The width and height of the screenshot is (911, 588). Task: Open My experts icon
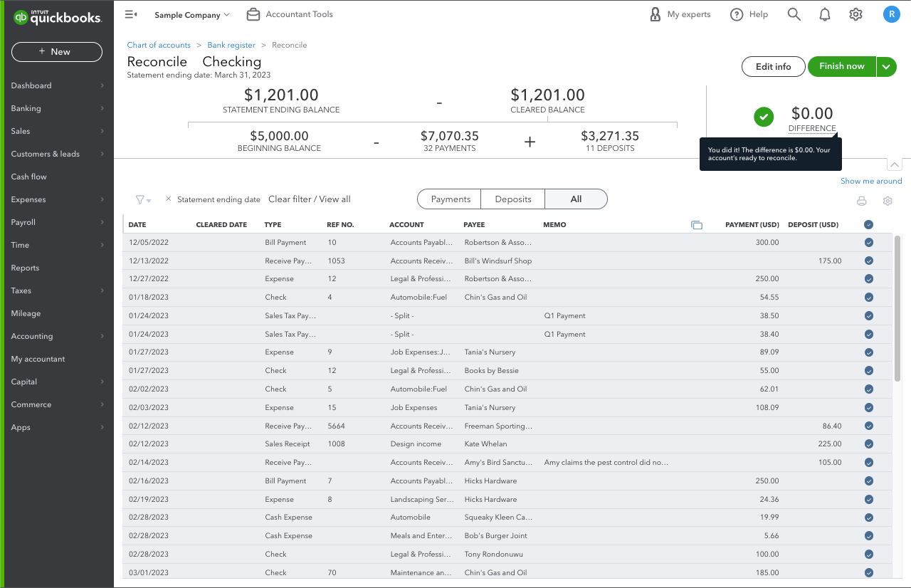[655, 14]
